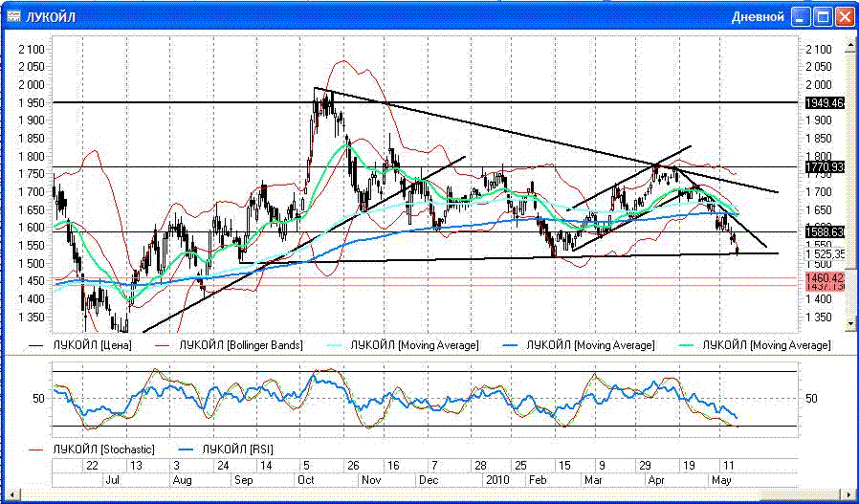Click the Oct month label on the time axis

[305, 480]
